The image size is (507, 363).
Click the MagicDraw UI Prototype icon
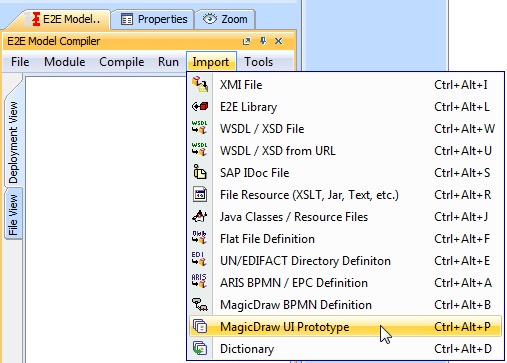point(200,326)
